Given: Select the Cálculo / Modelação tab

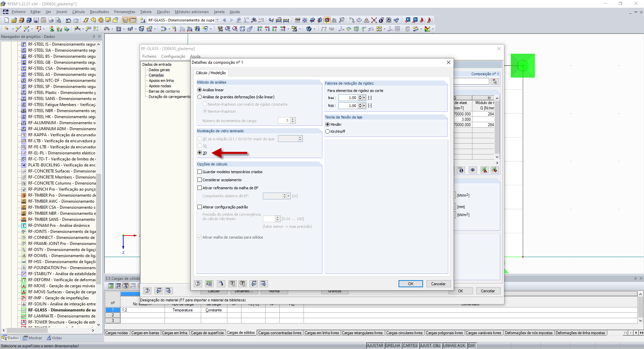Looking at the screenshot, I should pos(211,73).
